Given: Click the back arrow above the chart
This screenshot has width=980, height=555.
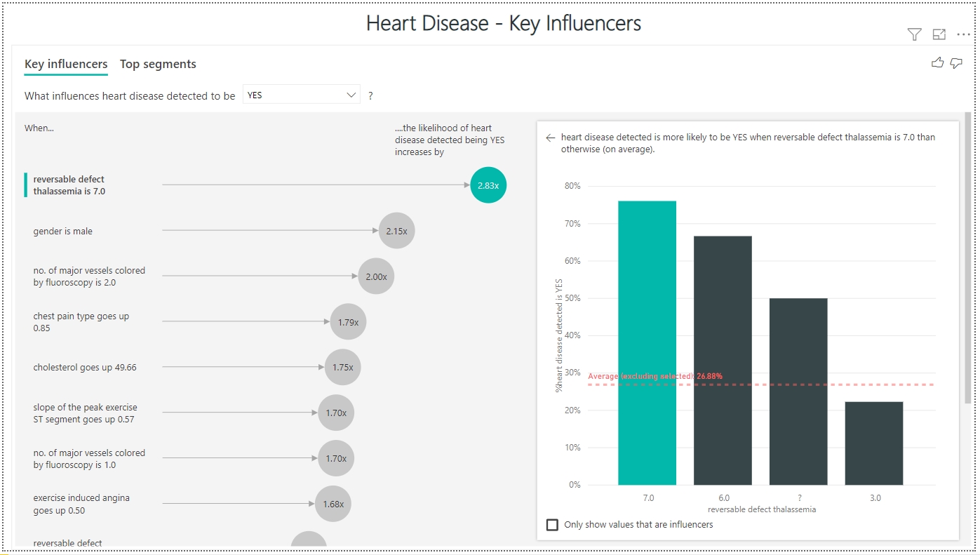Looking at the screenshot, I should point(550,138).
